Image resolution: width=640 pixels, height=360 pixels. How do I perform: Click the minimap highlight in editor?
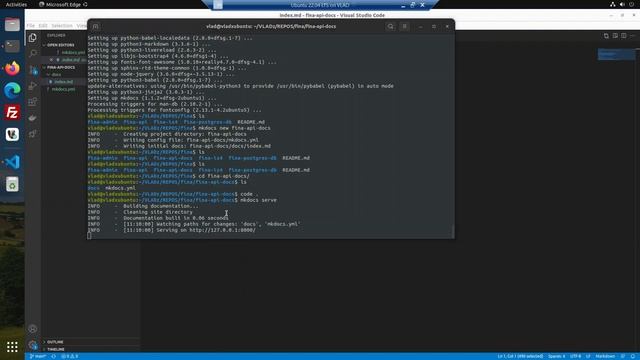coord(617,54)
